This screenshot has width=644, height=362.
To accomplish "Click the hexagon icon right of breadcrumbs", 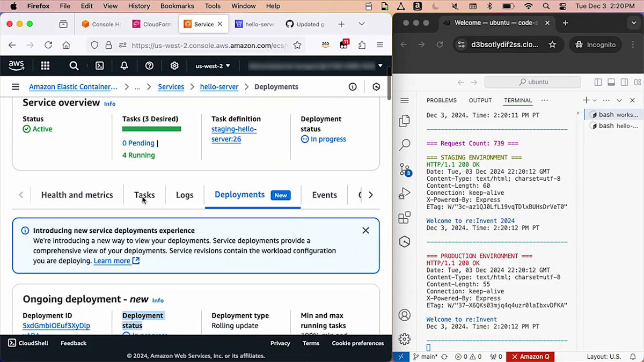I will [376, 86].
